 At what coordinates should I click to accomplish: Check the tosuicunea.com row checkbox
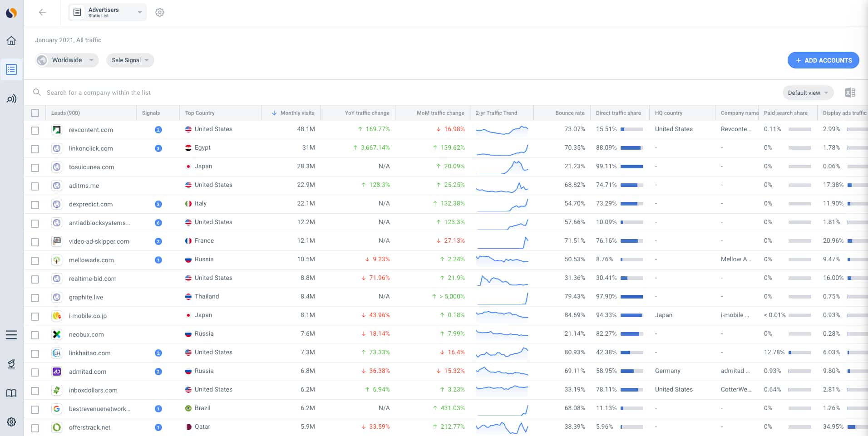tap(35, 167)
